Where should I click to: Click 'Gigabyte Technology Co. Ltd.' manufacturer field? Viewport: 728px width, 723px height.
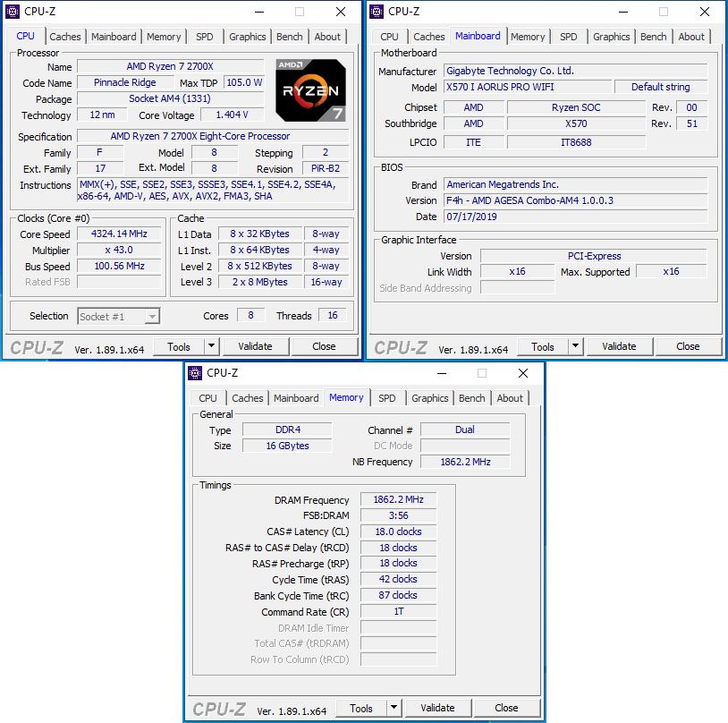point(576,71)
